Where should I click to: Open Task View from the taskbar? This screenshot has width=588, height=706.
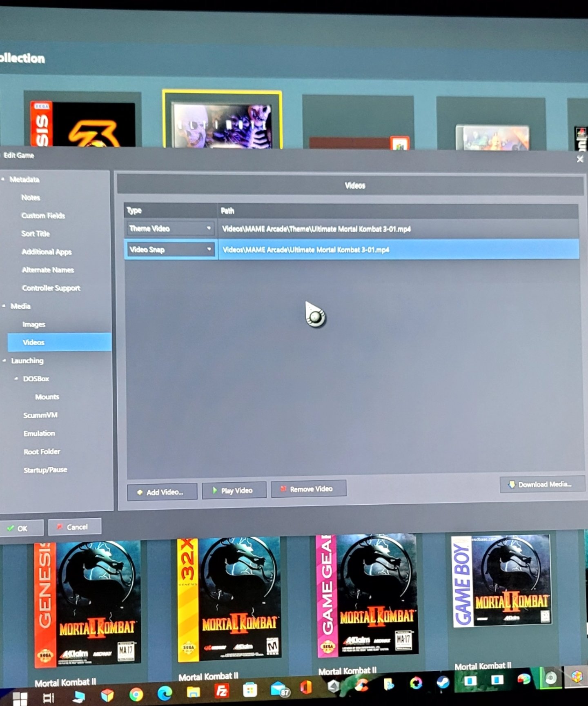tap(49, 698)
